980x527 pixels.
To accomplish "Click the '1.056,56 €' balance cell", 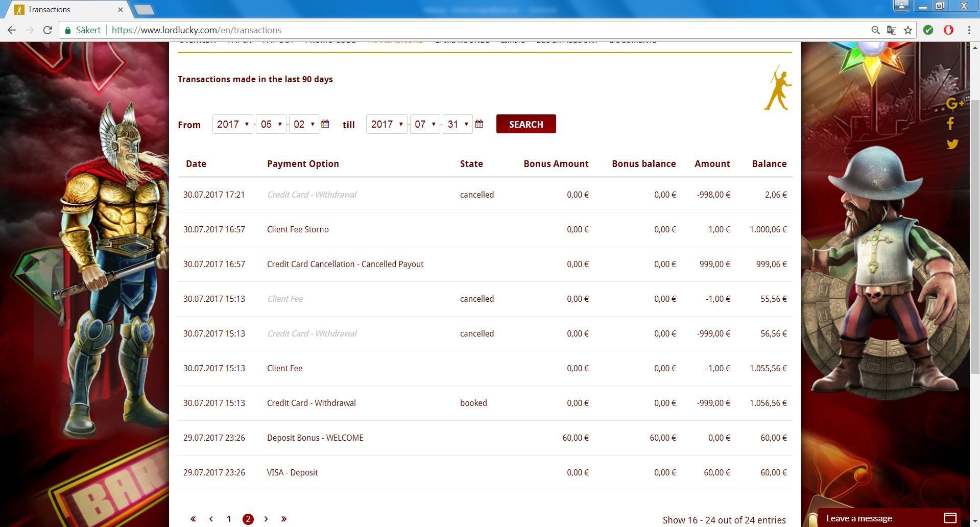I will click(768, 403).
